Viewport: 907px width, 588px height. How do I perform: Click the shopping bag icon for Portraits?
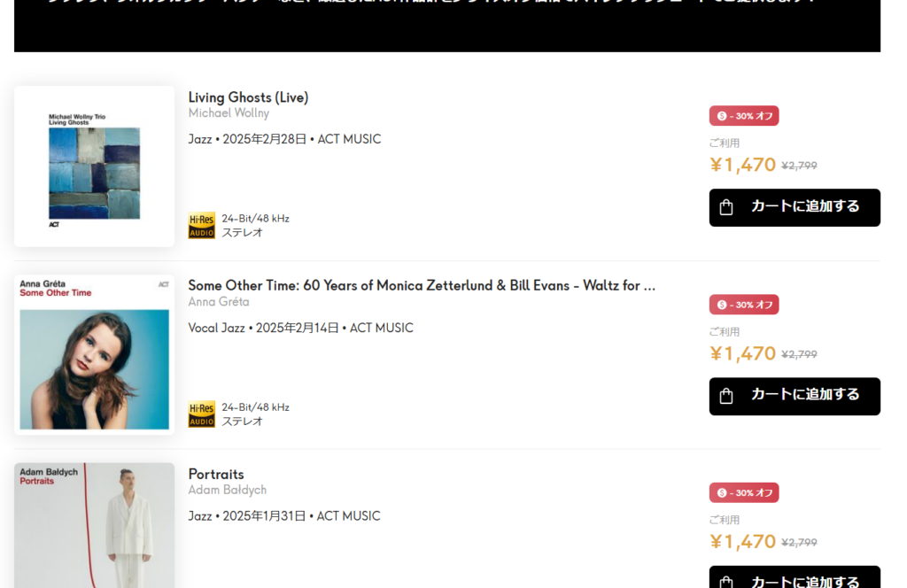coord(726,582)
